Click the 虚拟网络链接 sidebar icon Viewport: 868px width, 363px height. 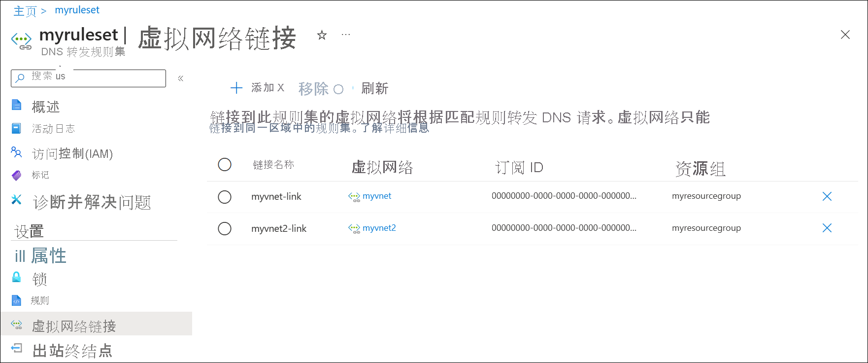pos(16,325)
